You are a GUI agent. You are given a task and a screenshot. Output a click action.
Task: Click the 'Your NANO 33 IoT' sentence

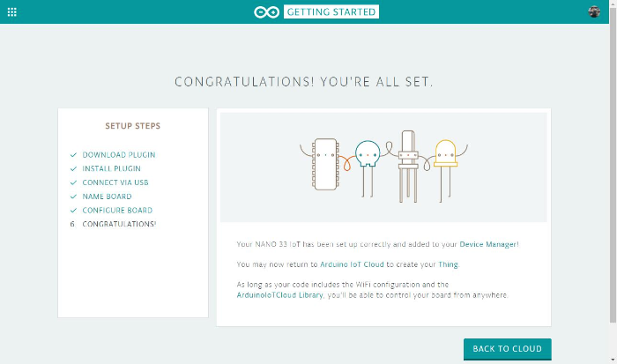[377, 244]
